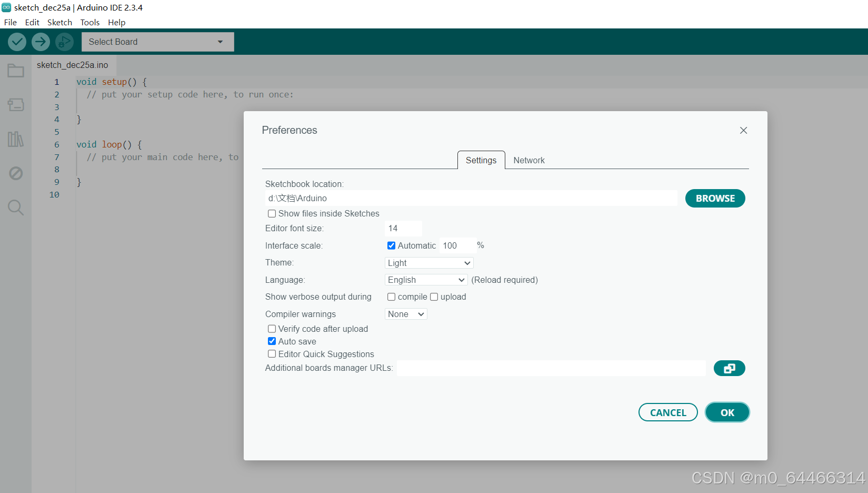Open the Tools menu
Screen dimensions: 868x493
click(x=90, y=22)
